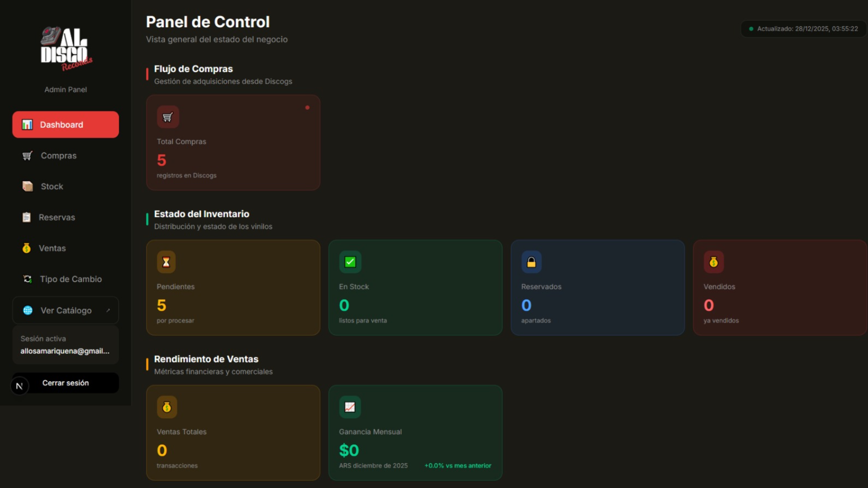
Task: Click the Stock box icon in the sidebar
Action: coord(27,186)
